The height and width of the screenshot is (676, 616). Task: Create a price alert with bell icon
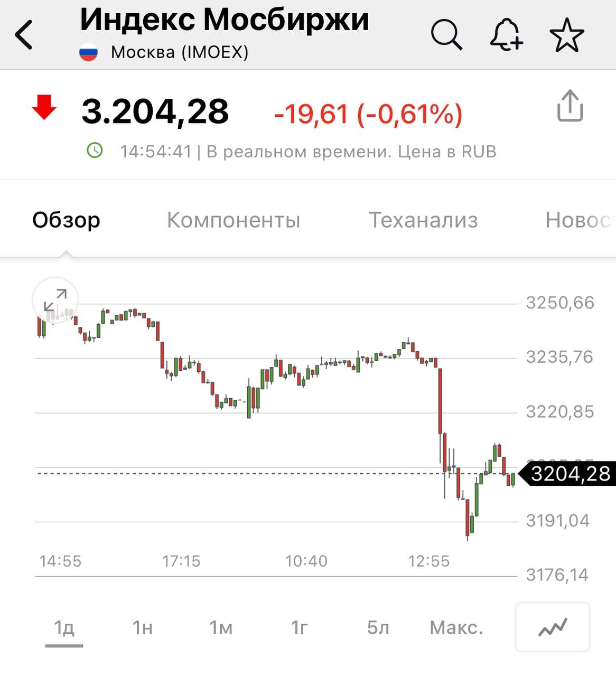pos(506,35)
